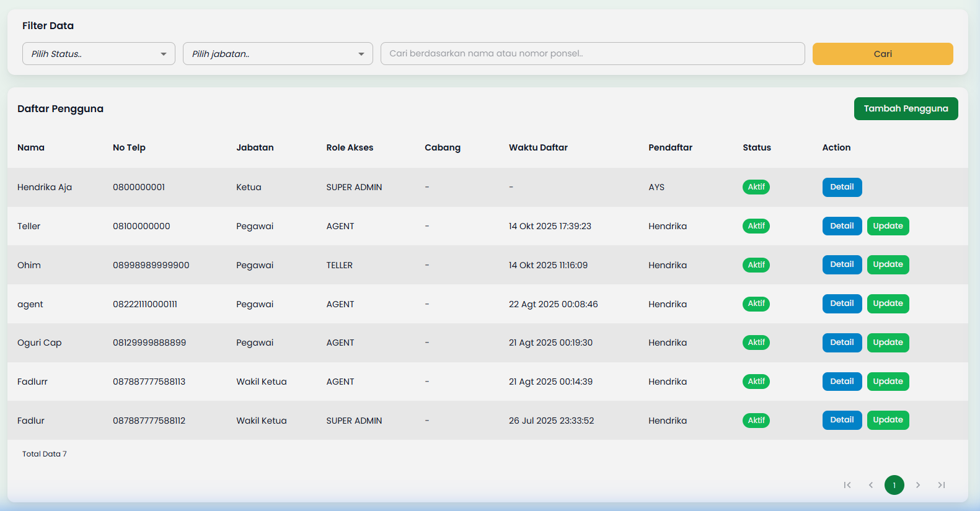
Task: Jump to last page using pagination icon
Action: tap(942, 485)
